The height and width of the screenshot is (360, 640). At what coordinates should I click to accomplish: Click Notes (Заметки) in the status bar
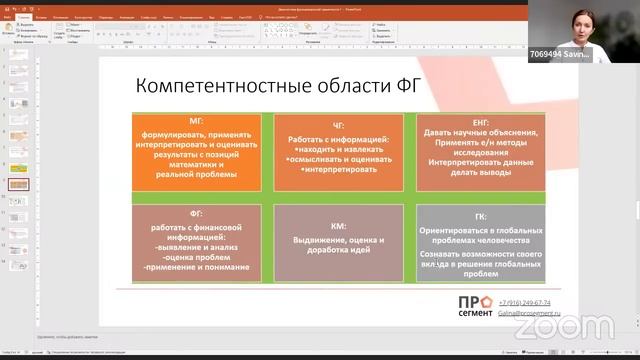click(x=510, y=352)
